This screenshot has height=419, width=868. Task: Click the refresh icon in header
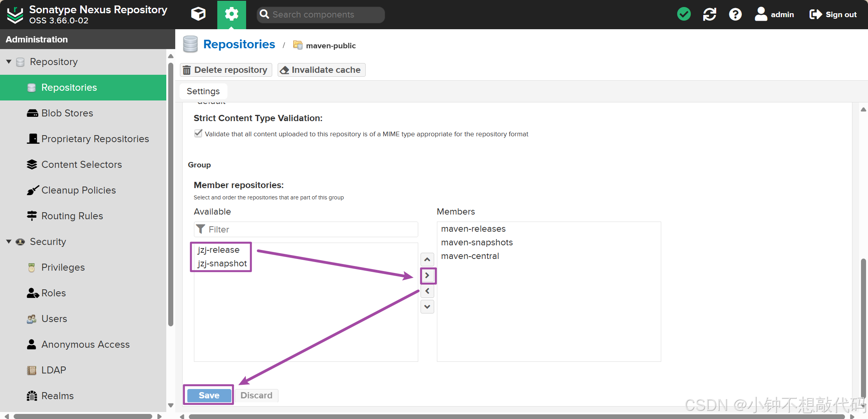(710, 14)
